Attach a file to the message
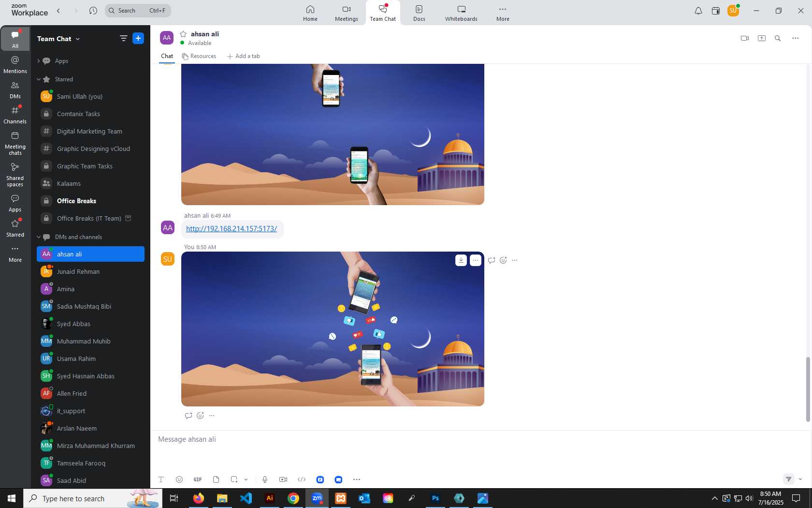Image resolution: width=812 pixels, height=508 pixels. [216, 479]
